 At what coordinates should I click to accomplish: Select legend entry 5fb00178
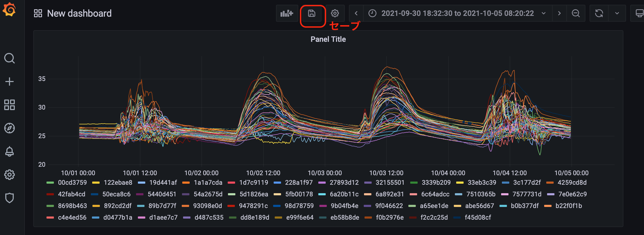299,194
